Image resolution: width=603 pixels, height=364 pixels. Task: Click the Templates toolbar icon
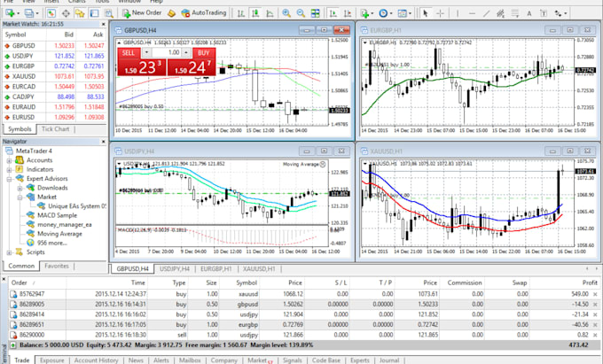tap(402, 13)
